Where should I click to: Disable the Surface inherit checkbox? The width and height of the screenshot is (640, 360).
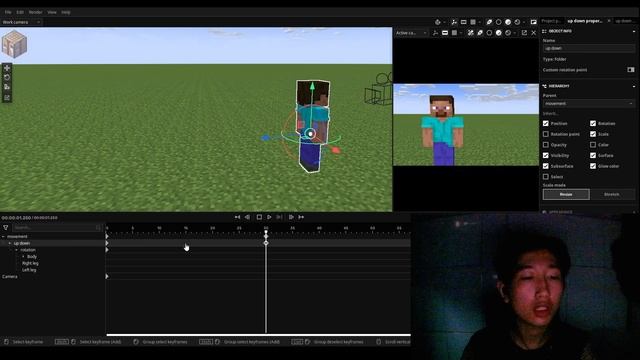pos(593,156)
